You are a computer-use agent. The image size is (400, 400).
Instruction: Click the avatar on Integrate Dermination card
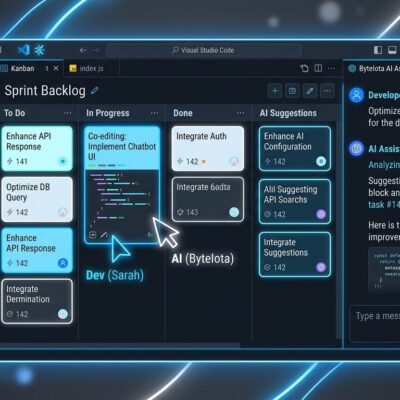pyautogui.click(x=63, y=314)
